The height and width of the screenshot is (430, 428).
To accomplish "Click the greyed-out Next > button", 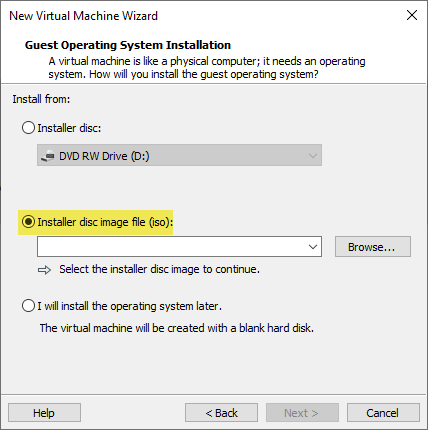I will tap(302, 413).
